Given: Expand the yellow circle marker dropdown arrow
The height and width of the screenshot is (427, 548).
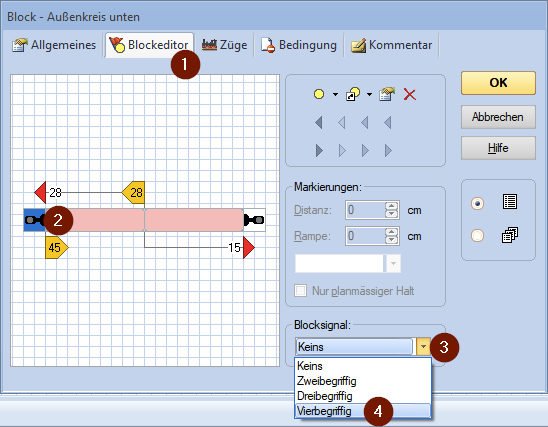Looking at the screenshot, I should click(335, 94).
